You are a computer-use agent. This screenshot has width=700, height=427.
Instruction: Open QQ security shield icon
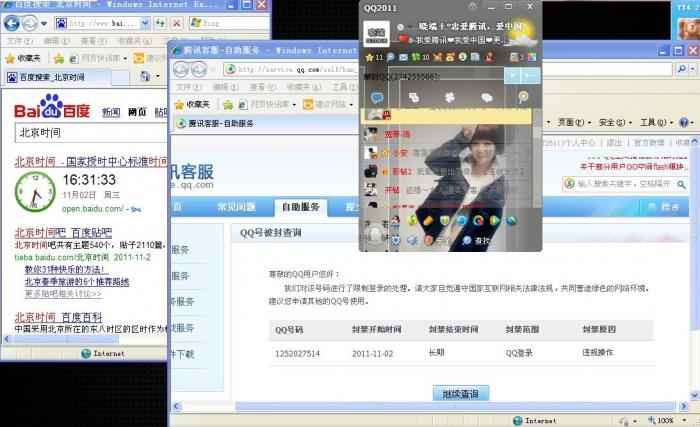click(x=445, y=220)
